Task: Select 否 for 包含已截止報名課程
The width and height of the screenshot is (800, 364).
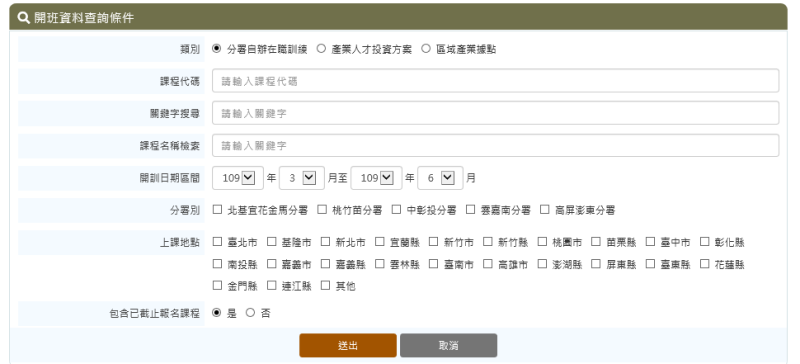Action: [x=250, y=312]
